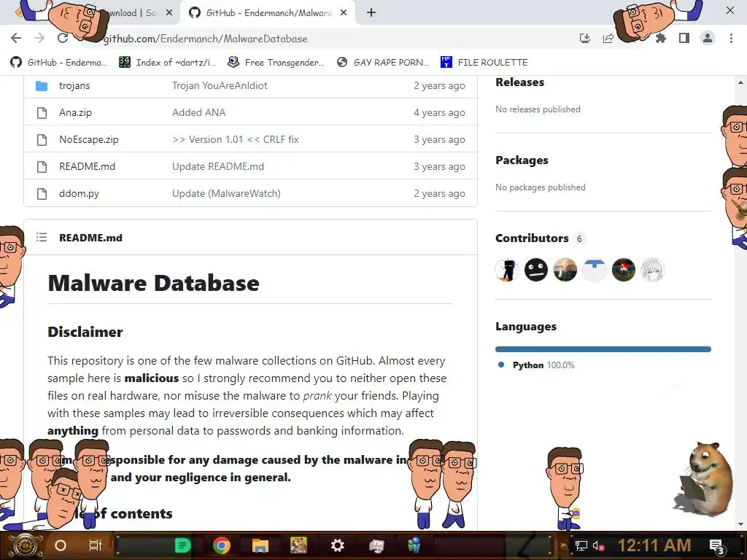Click the scrollbar down arrow
This screenshot has width=747, height=560.
click(740, 525)
